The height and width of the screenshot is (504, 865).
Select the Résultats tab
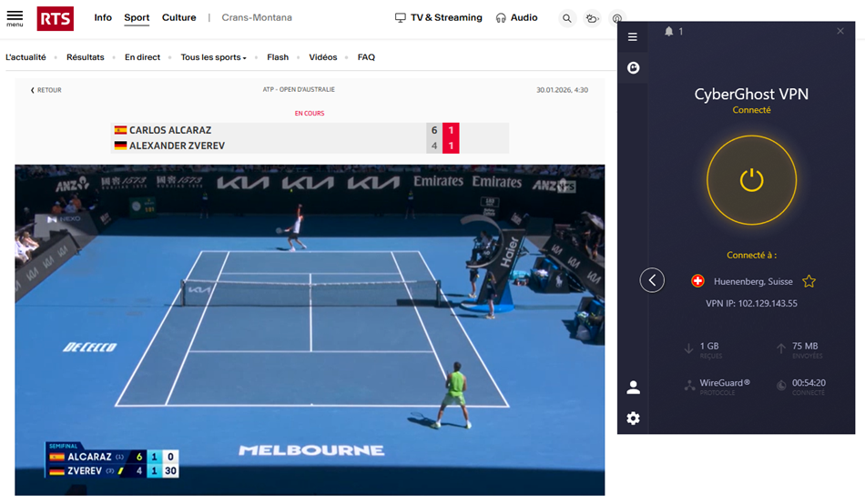click(x=85, y=57)
